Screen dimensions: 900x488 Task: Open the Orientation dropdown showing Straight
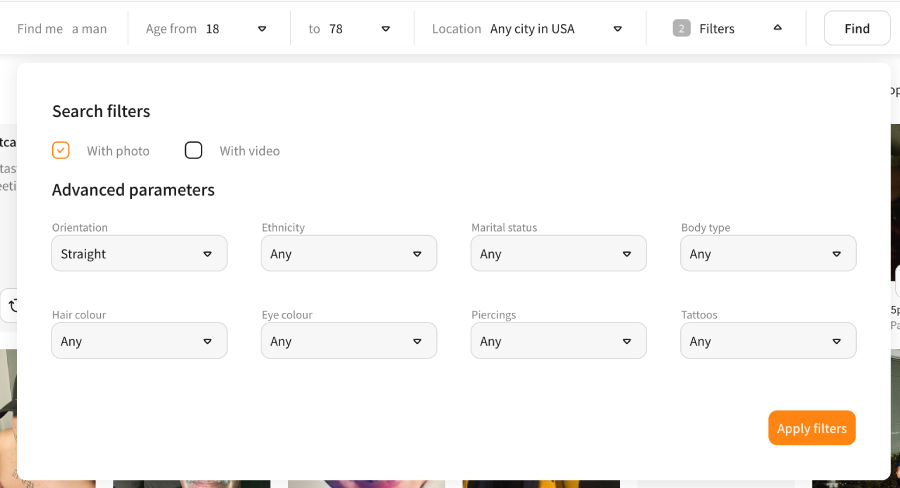coord(139,253)
